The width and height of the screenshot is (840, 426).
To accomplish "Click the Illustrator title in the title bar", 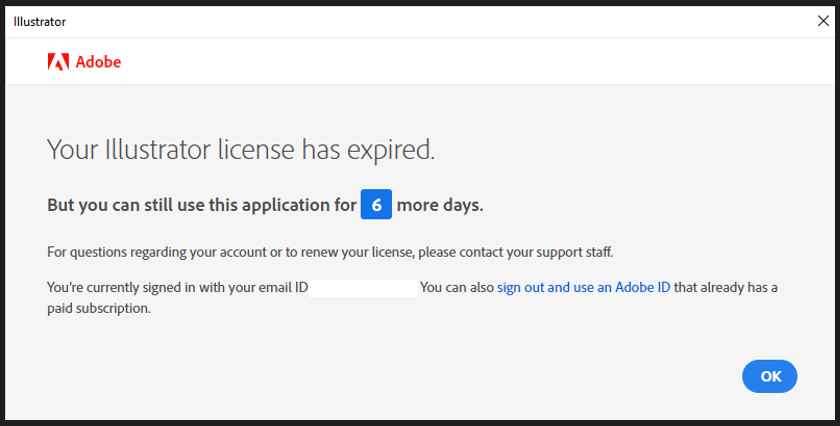I will (40, 21).
